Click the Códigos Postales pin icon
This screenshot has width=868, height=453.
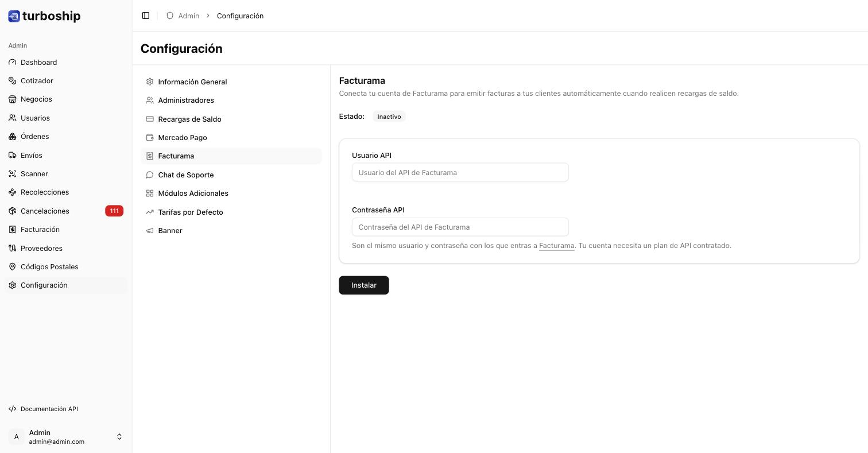tap(12, 266)
